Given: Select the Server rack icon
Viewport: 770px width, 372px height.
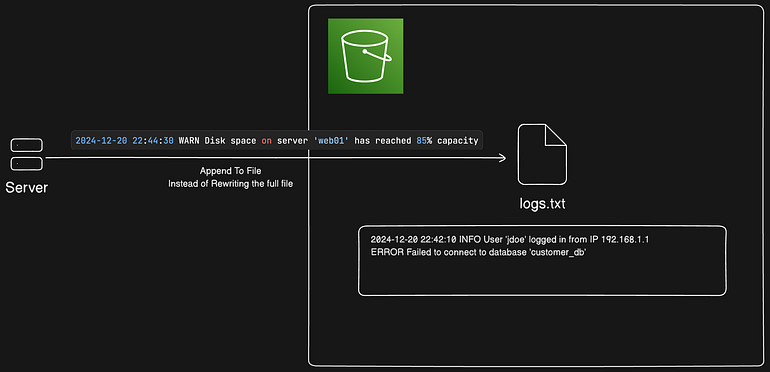Looking at the screenshot, I should coord(27,155).
